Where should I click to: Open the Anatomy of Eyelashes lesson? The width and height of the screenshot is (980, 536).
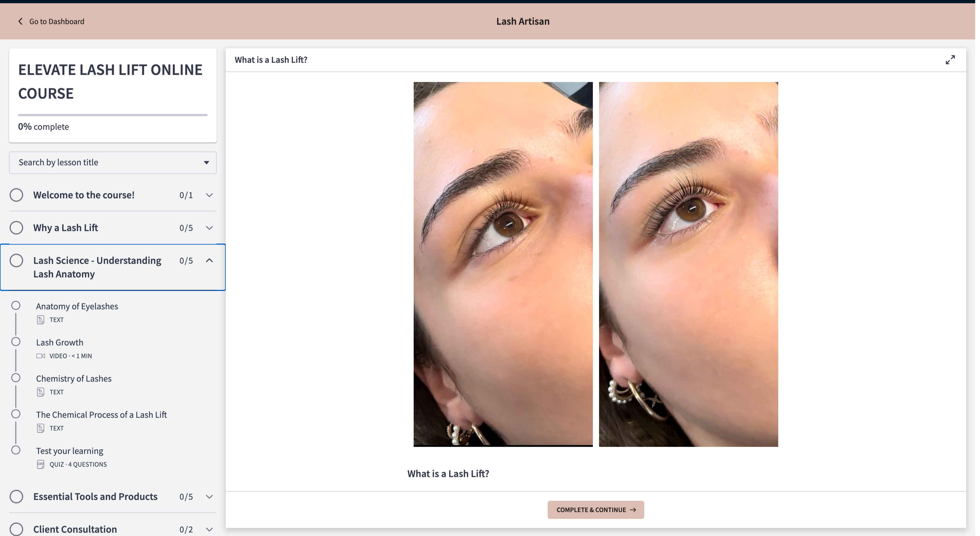click(77, 306)
